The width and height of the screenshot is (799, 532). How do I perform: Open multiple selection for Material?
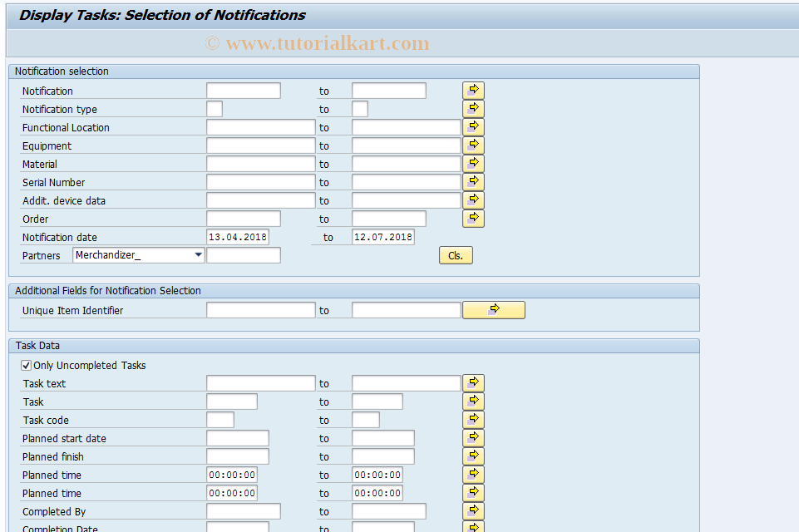(472, 163)
